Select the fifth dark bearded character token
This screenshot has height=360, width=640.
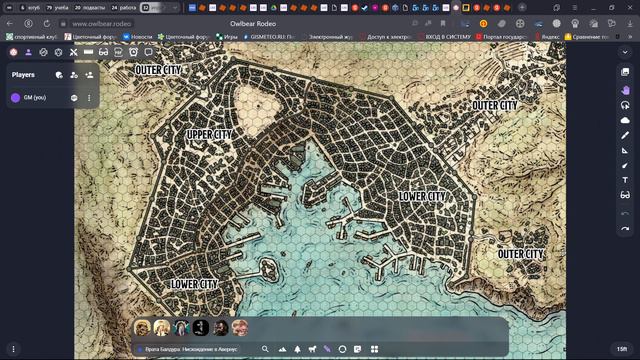220,328
